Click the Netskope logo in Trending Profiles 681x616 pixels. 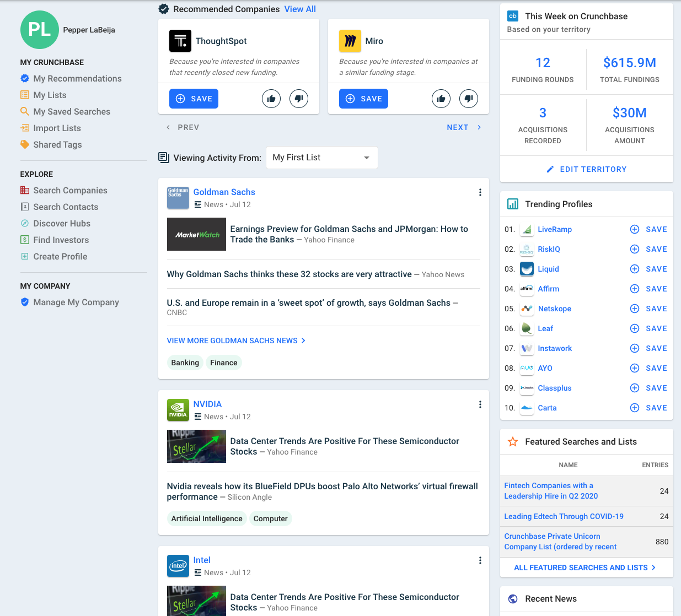527,309
